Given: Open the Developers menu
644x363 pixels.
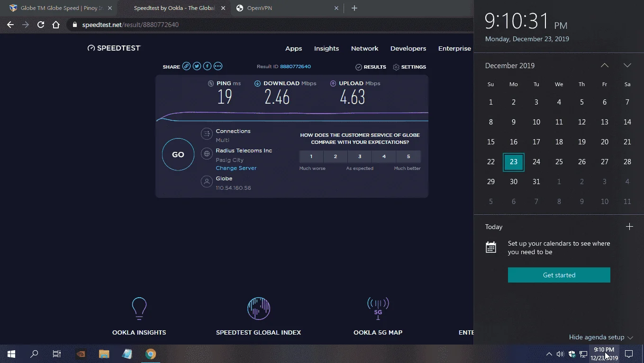Looking at the screenshot, I should coord(408,48).
